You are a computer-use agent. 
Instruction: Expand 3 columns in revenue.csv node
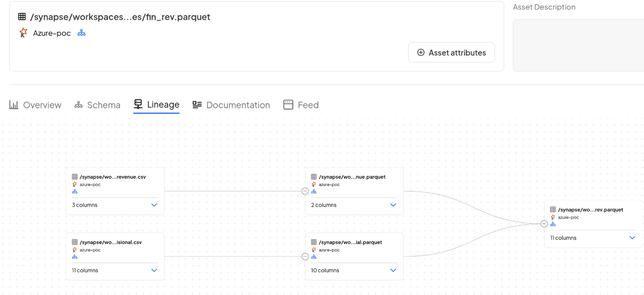pos(154,205)
